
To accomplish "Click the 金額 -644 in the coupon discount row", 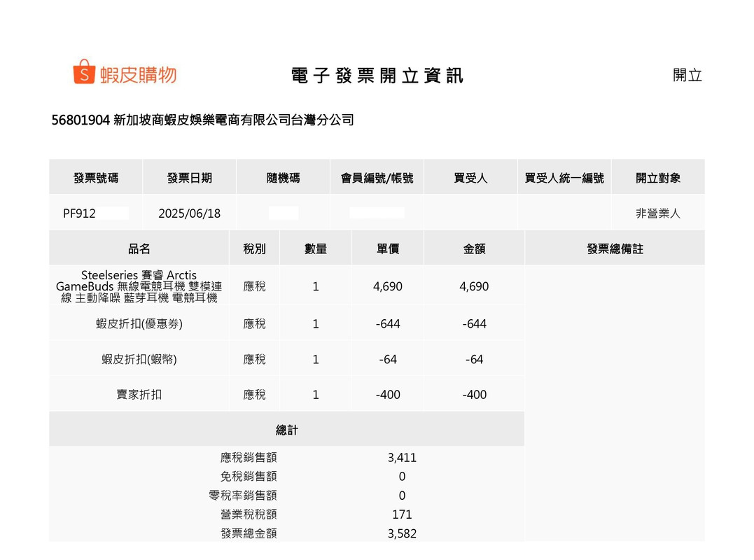I will point(474,324).
